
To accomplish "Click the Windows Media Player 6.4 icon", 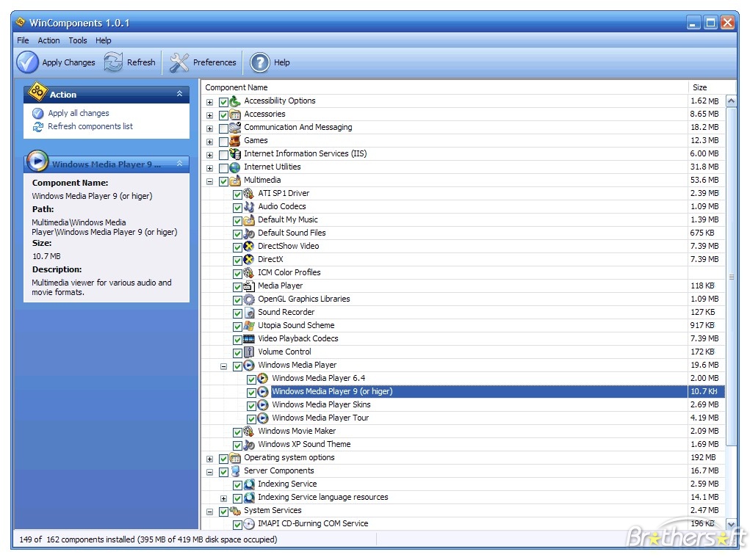I will (263, 379).
